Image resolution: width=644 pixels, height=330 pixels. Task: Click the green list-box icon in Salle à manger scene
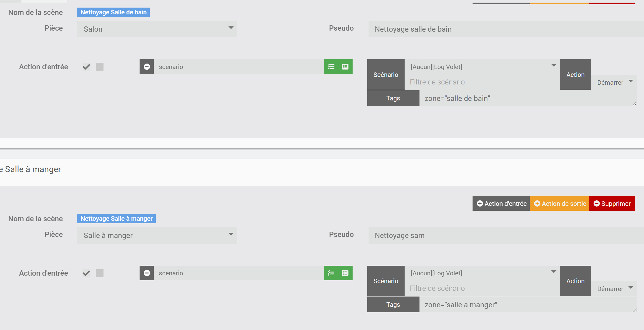point(345,273)
